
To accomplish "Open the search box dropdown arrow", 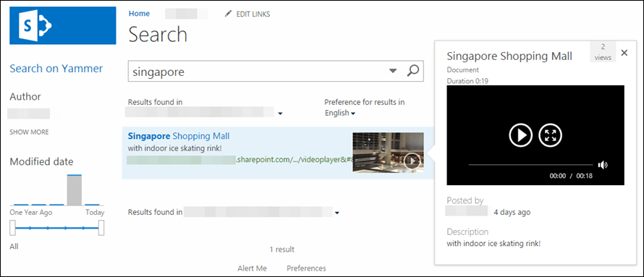I will (x=393, y=71).
